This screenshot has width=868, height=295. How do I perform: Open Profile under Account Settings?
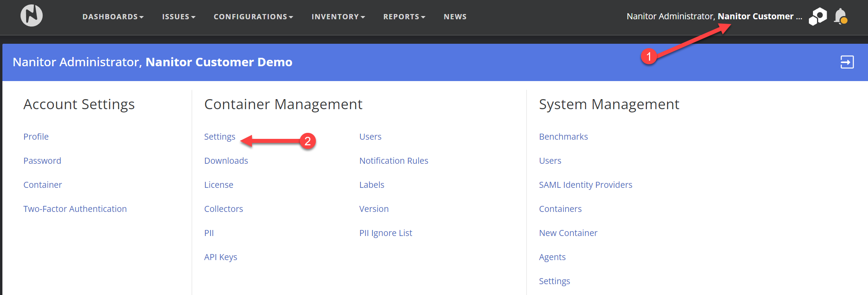click(36, 137)
